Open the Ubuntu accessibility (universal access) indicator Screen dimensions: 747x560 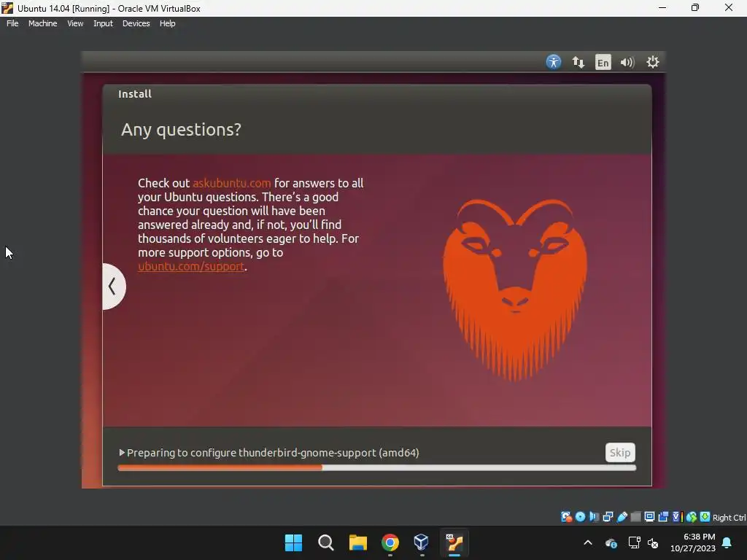[x=553, y=62]
